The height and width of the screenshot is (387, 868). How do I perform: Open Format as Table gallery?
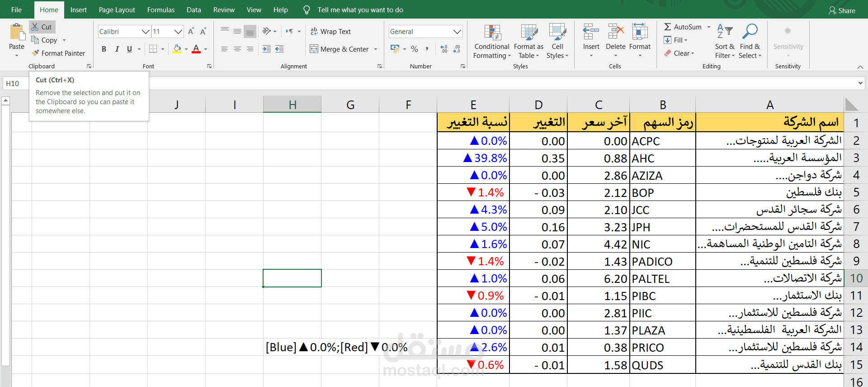click(x=528, y=42)
